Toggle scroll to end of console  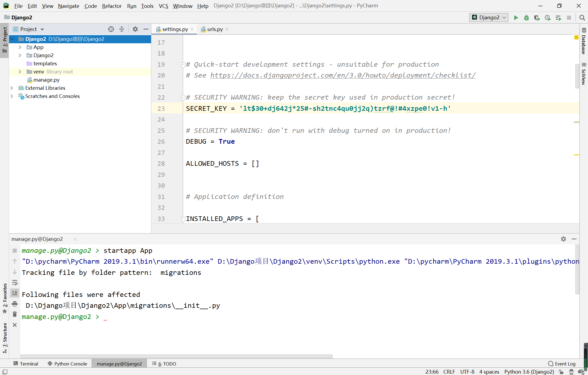click(x=15, y=293)
